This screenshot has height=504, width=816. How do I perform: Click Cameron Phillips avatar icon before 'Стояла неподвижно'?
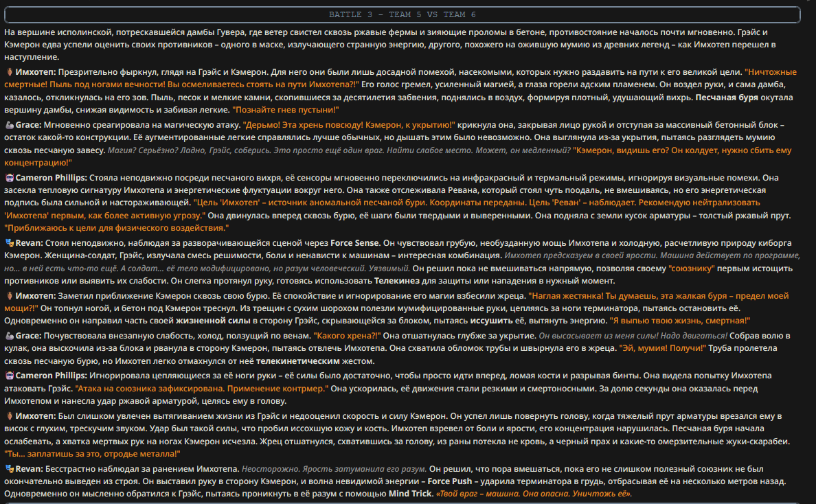[9, 178]
